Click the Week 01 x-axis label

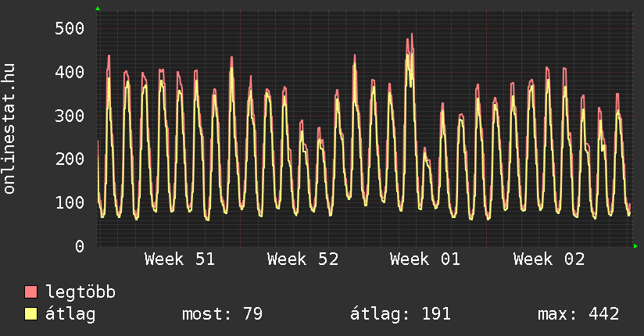[x=425, y=259]
